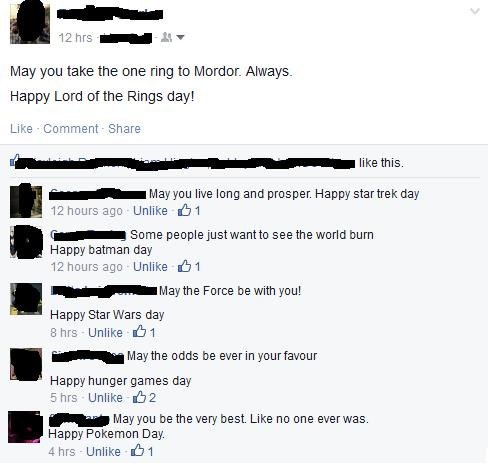488x474 pixels.
Task: Unlike the Pokemon Day comment
Action: [x=103, y=452]
